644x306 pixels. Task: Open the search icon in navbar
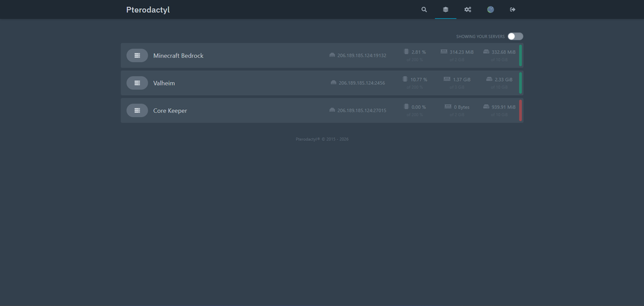tap(424, 9)
